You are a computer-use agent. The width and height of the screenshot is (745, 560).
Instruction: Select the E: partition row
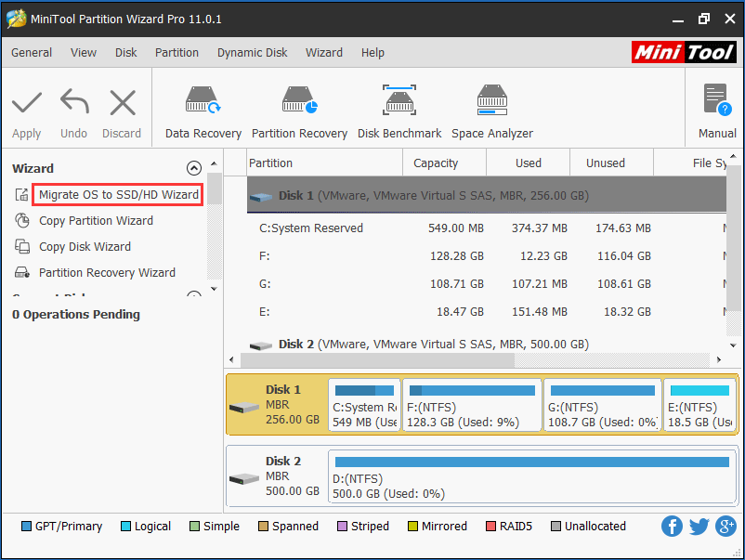487,312
